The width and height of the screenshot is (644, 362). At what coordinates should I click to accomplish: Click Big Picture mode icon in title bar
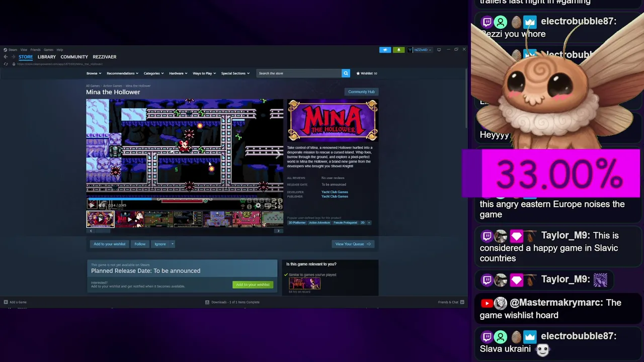pos(439,50)
